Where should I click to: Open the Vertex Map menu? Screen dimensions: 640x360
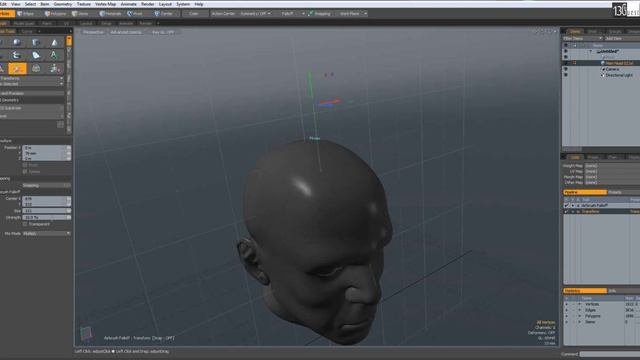tap(106, 4)
